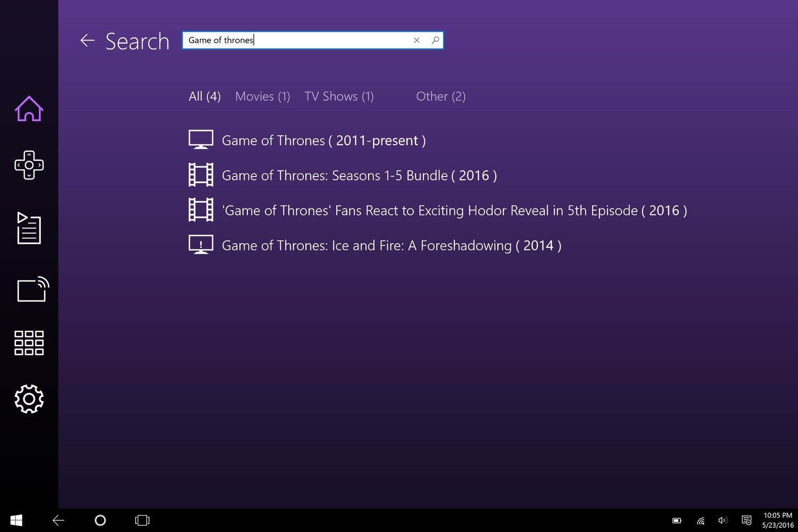This screenshot has height=532, width=798.
Task: Clear search text with X icon
Action: 417,40
